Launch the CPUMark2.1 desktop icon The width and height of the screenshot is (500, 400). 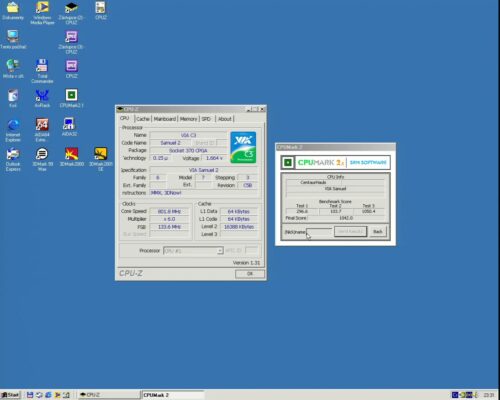[x=71, y=98]
